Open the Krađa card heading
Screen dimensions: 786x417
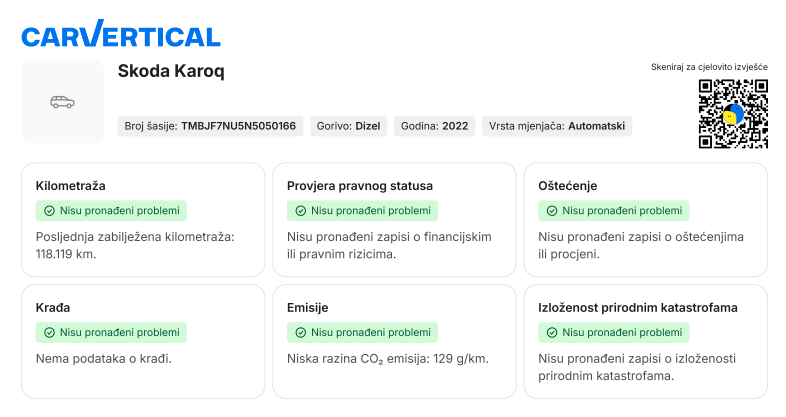click(x=52, y=308)
